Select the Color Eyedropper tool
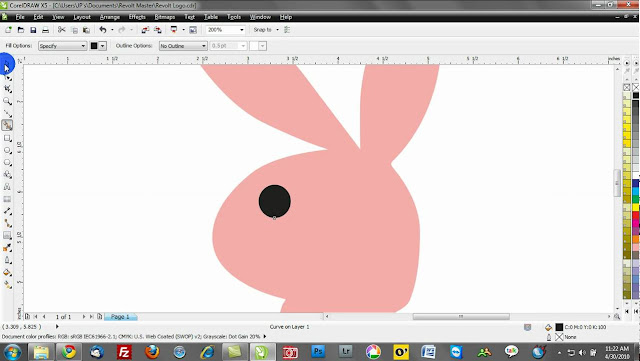The height and width of the screenshot is (361, 640). [7, 247]
